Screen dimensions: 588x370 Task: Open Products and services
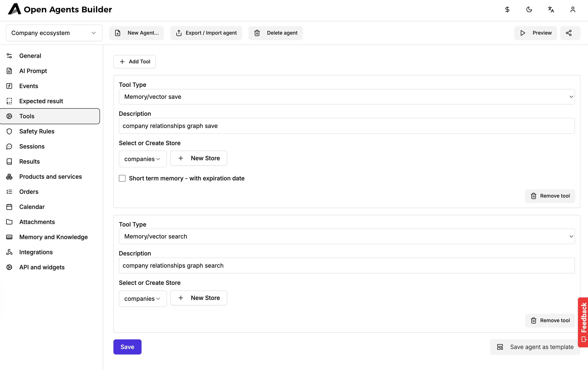click(x=50, y=177)
